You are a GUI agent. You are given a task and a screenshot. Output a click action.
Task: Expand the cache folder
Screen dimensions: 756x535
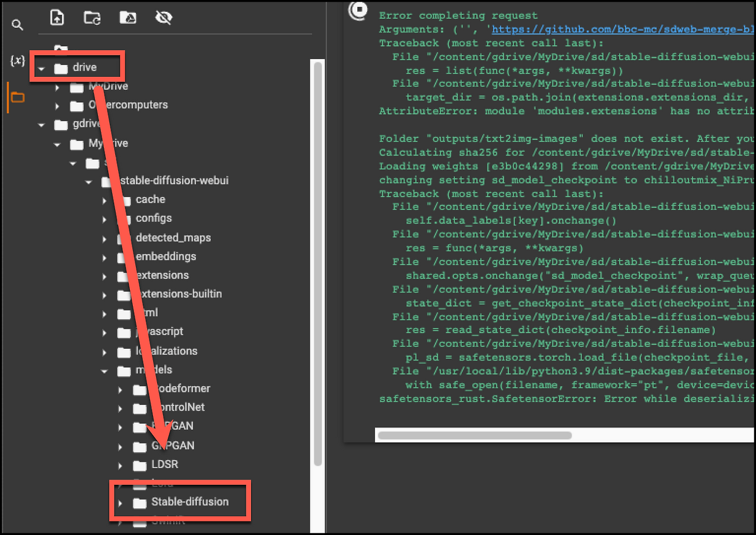click(105, 200)
